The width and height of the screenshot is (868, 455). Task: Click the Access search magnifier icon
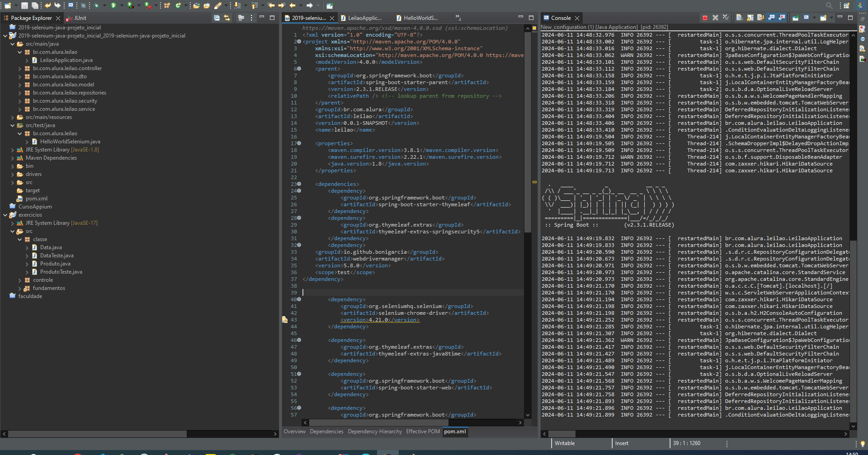[x=829, y=5]
